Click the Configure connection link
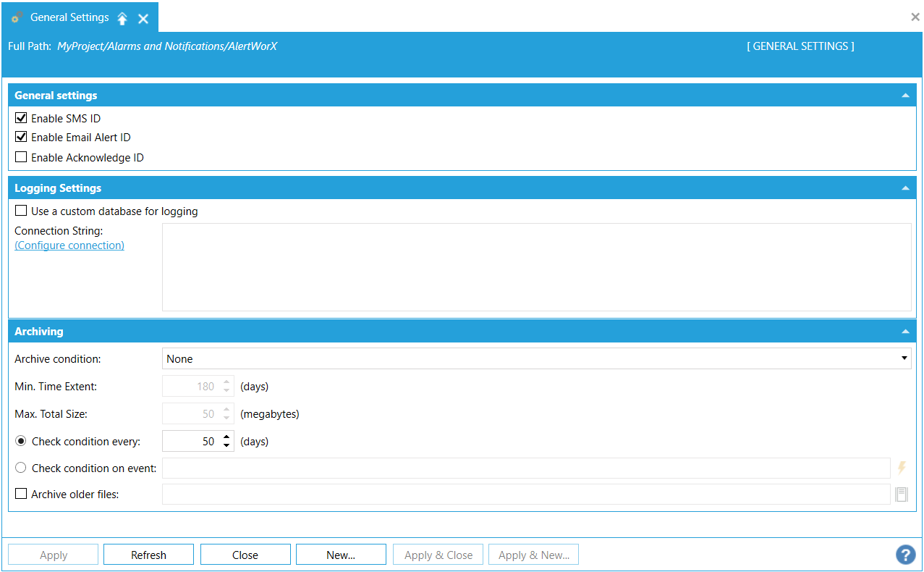Viewport: 924px width, 572px height. (69, 245)
